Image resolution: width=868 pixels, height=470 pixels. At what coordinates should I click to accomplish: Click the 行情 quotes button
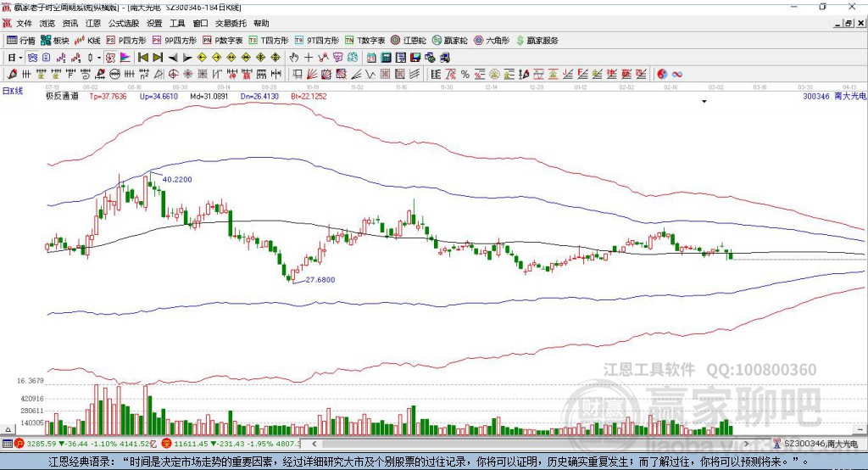21,41
